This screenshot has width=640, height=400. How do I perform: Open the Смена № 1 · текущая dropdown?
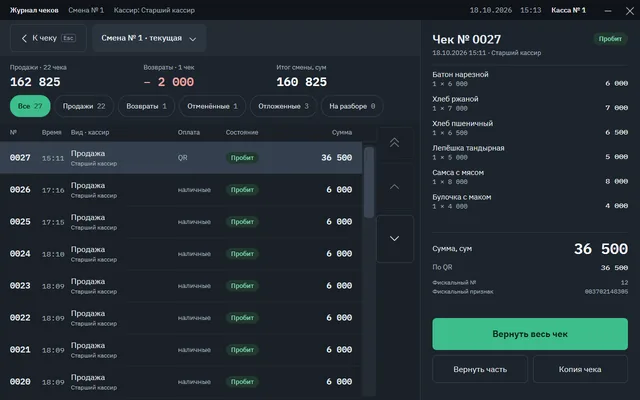[149, 38]
